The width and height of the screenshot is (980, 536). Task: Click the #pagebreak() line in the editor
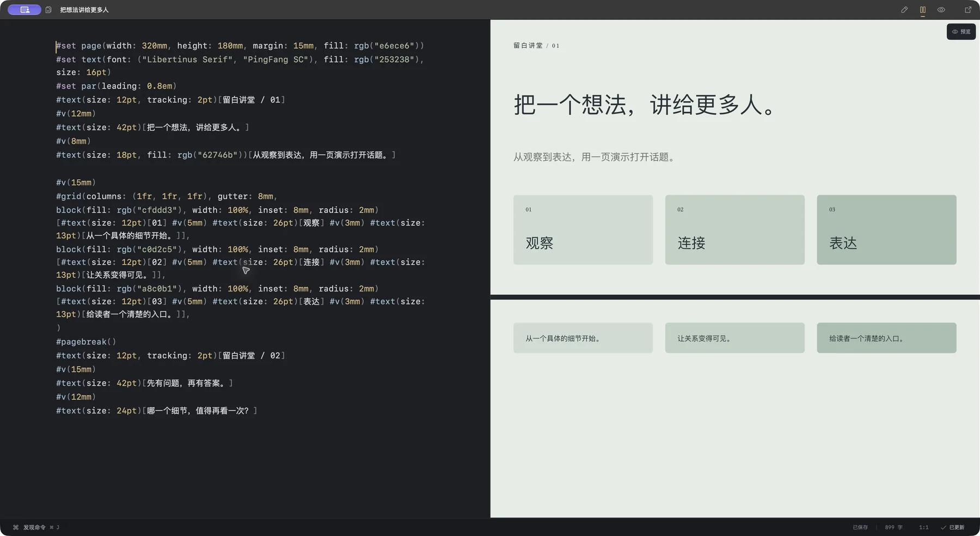point(86,342)
